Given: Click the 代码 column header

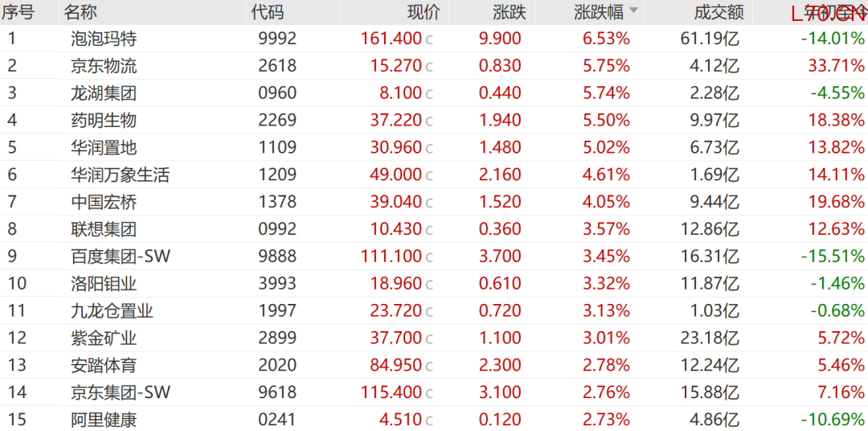Looking at the screenshot, I should [x=267, y=12].
